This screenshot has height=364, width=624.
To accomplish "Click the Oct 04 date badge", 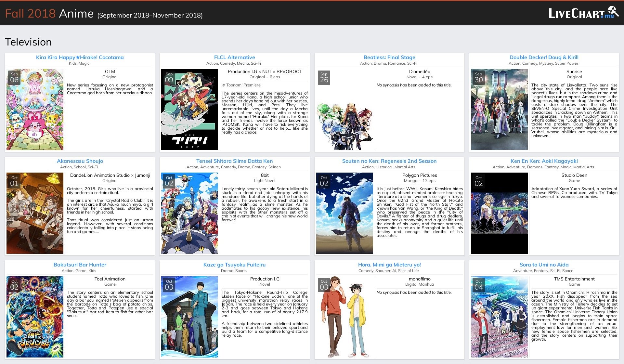I will click(x=479, y=285).
